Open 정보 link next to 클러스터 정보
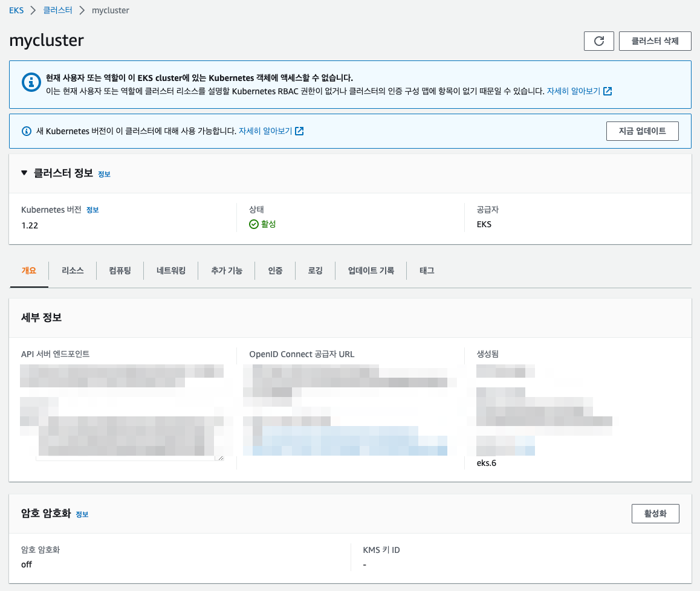 tap(104, 175)
